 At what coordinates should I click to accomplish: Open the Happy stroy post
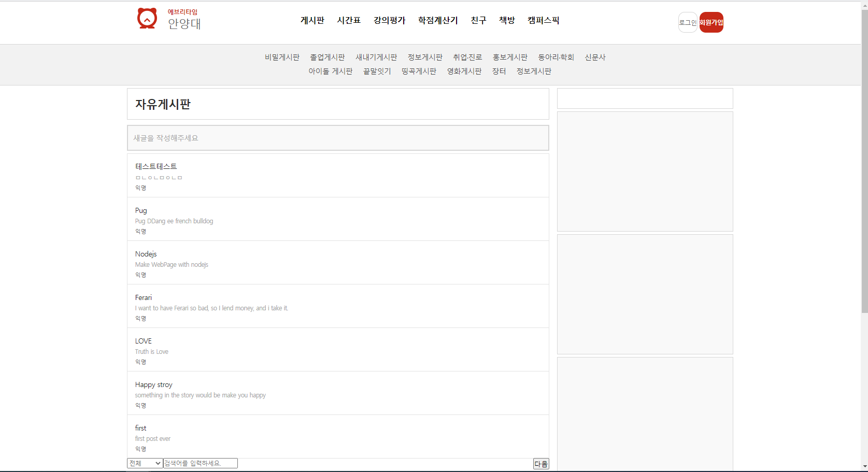click(153, 384)
